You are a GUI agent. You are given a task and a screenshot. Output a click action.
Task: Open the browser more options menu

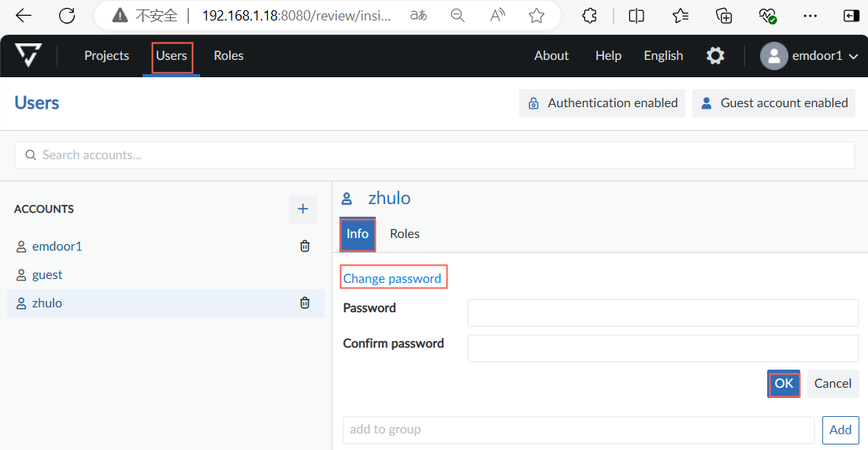(809, 16)
